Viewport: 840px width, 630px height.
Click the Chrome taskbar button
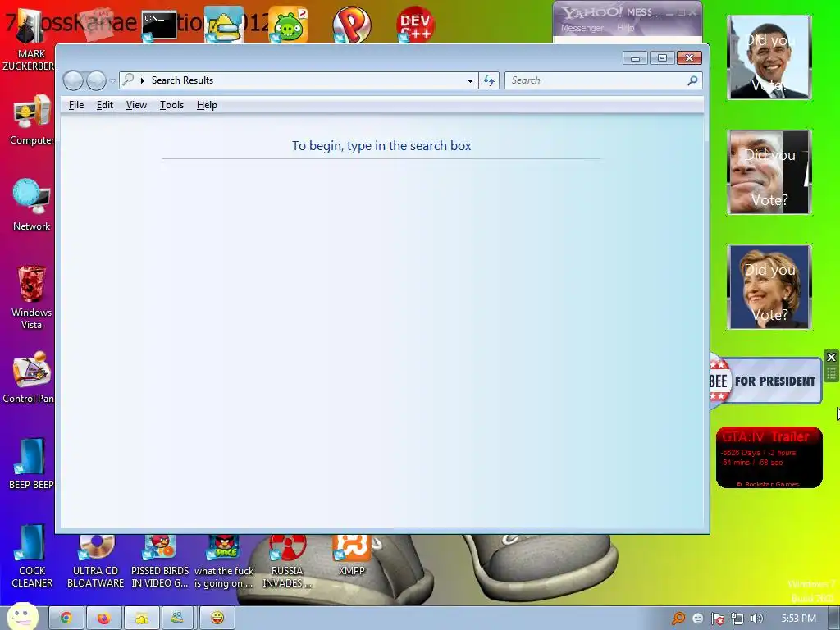[66, 619]
